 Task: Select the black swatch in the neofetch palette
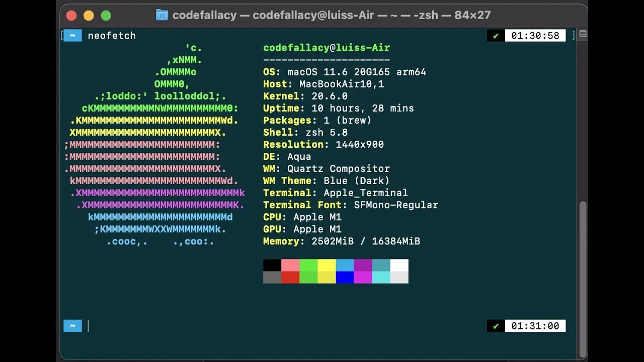272,264
